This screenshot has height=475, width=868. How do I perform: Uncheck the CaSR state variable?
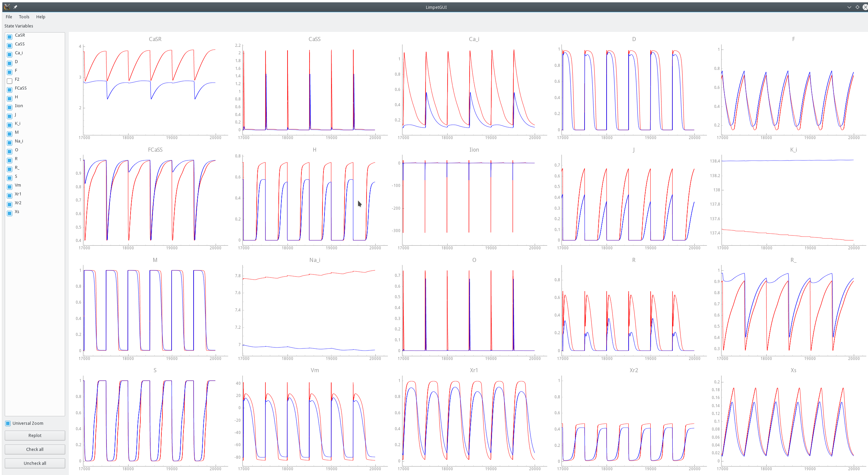pos(9,37)
